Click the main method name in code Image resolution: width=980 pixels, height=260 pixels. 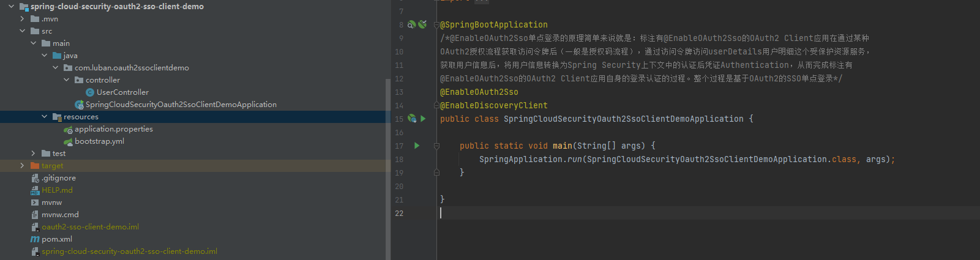563,146
